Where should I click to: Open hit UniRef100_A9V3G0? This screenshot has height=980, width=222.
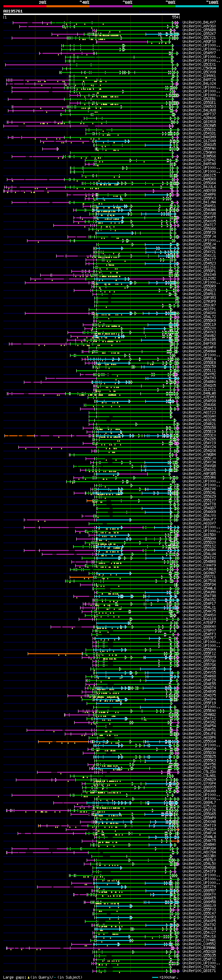(x=199, y=26)
